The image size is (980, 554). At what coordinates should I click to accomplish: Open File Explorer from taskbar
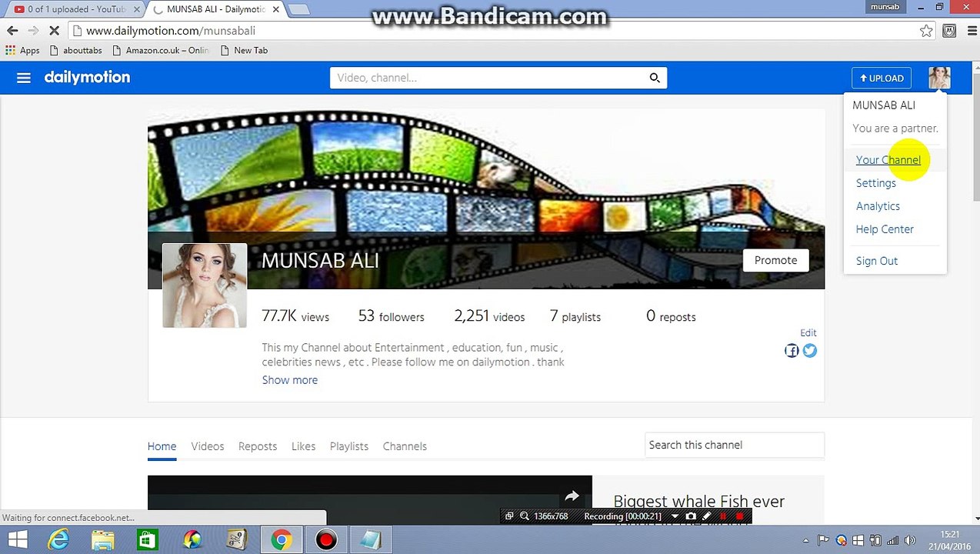pyautogui.click(x=103, y=540)
